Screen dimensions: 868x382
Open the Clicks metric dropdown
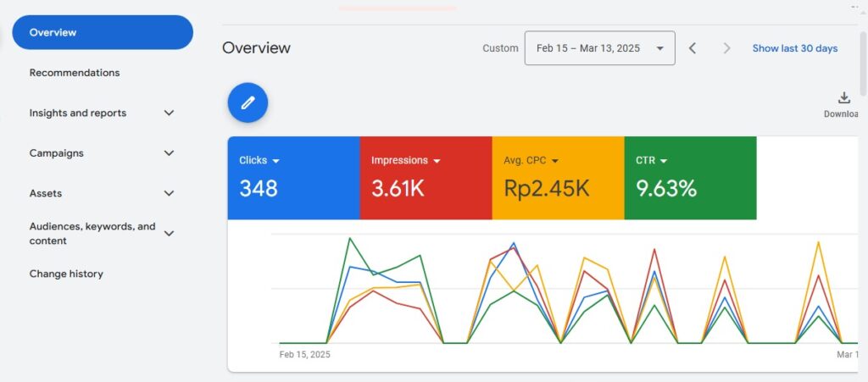pyautogui.click(x=275, y=161)
